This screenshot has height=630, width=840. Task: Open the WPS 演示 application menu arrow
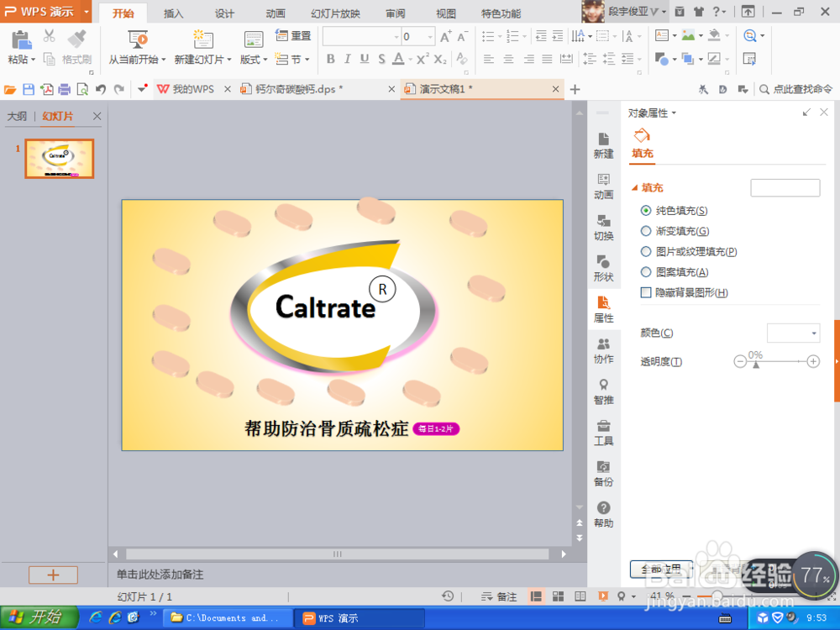coord(87,11)
